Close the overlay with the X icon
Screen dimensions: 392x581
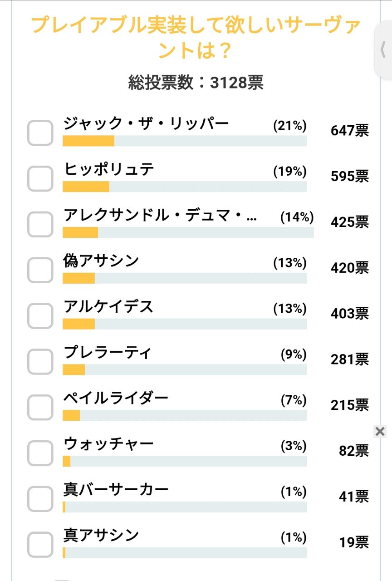380,431
